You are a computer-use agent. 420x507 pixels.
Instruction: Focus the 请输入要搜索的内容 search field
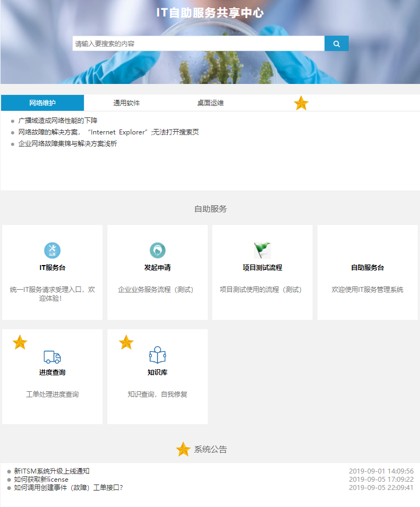198,43
